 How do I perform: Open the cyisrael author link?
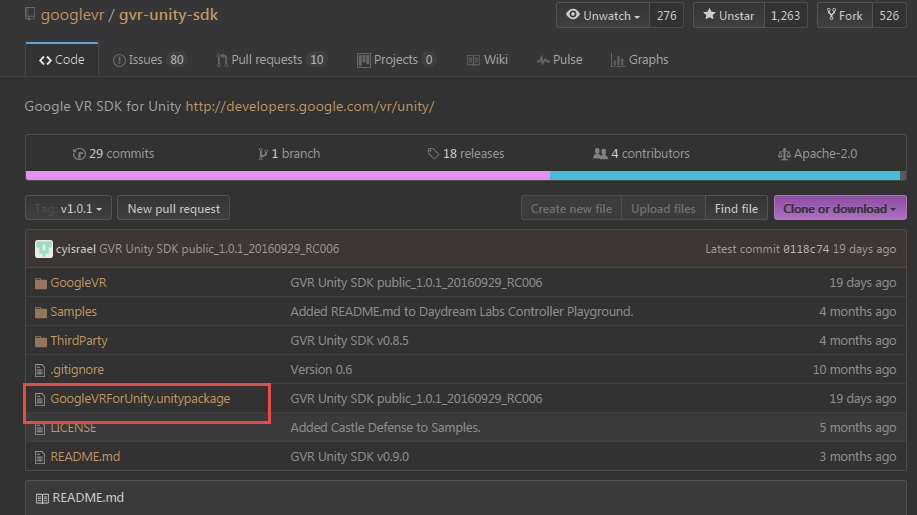(75, 249)
